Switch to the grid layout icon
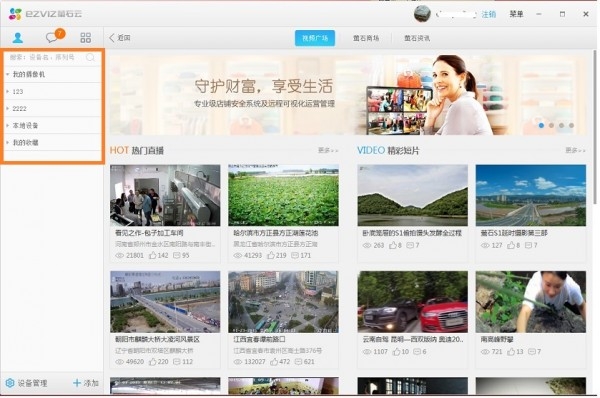 (86, 38)
